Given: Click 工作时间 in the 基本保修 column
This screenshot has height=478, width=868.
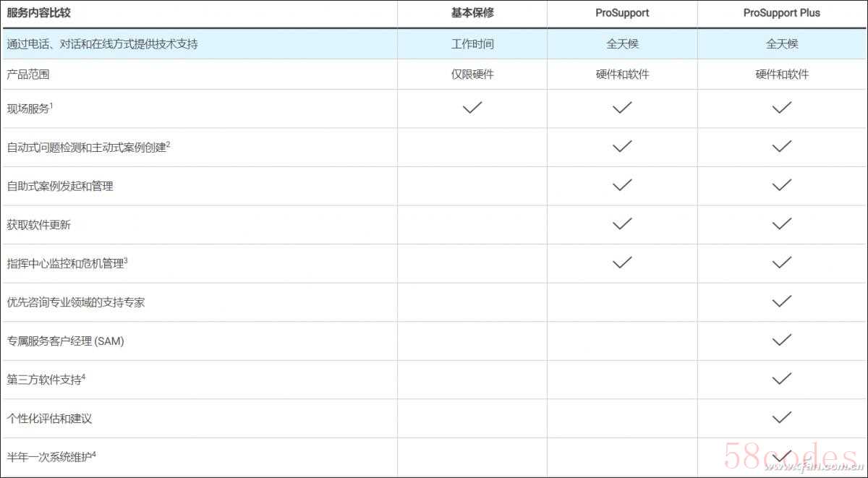Looking at the screenshot, I should (x=472, y=44).
